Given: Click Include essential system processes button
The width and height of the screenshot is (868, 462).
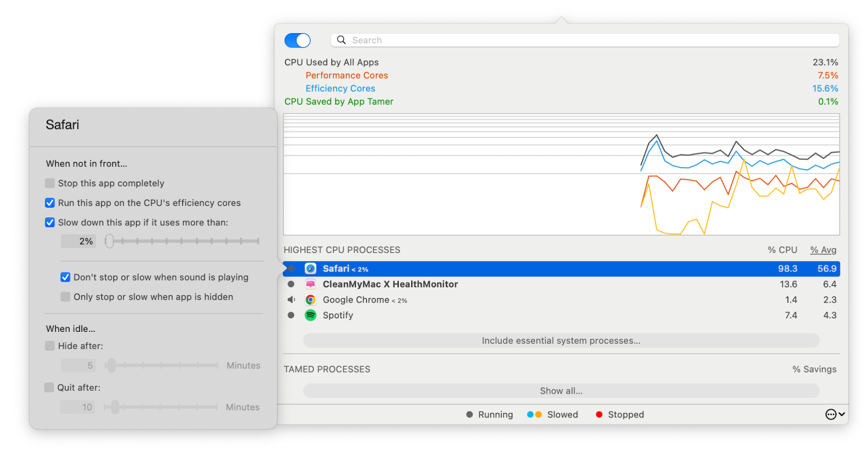Looking at the screenshot, I should tap(561, 341).
